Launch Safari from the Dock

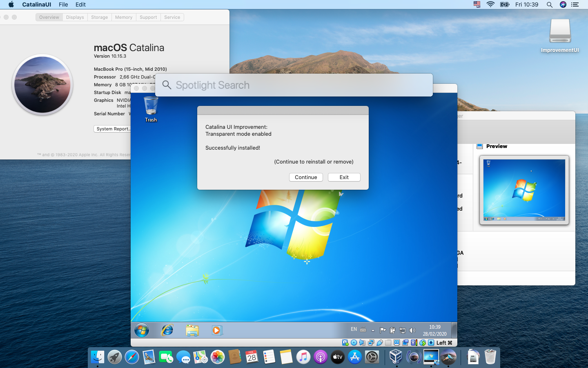pos(132,357)
